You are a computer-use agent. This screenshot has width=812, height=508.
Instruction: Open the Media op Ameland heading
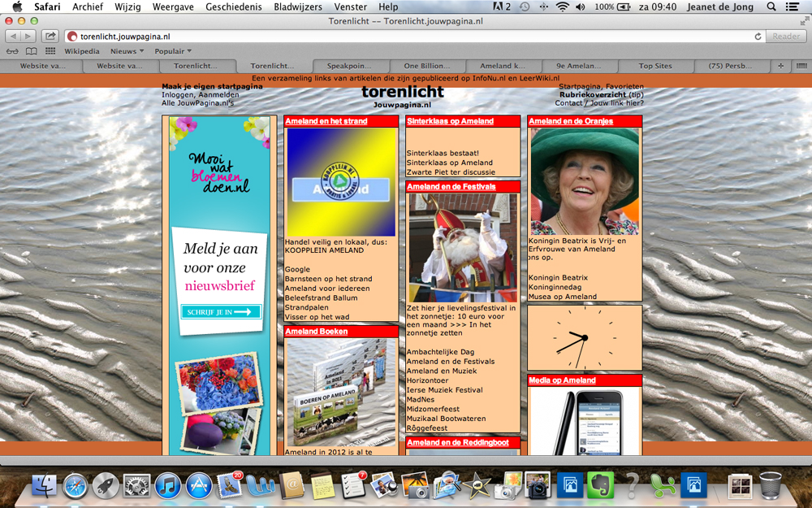562,380
